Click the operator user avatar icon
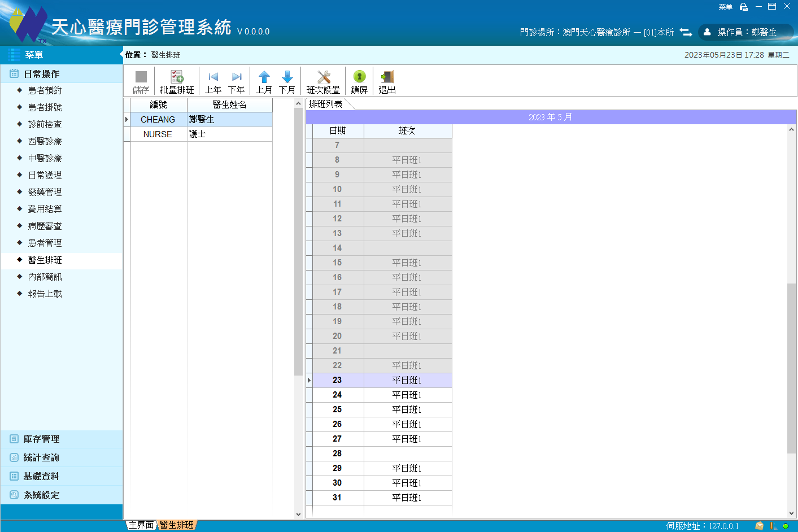Viewport: 798px width, 532px height. [707, 32]
